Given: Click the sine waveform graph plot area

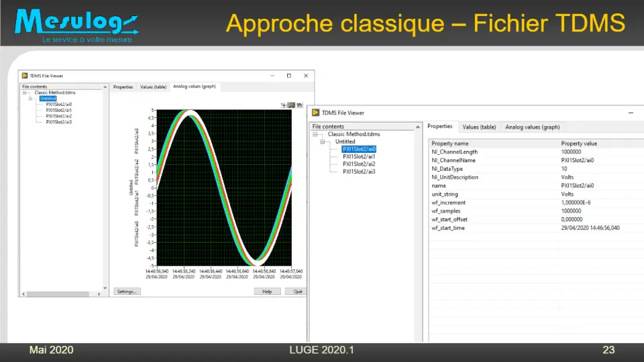Looking at the screenshot, I should 224,188.
